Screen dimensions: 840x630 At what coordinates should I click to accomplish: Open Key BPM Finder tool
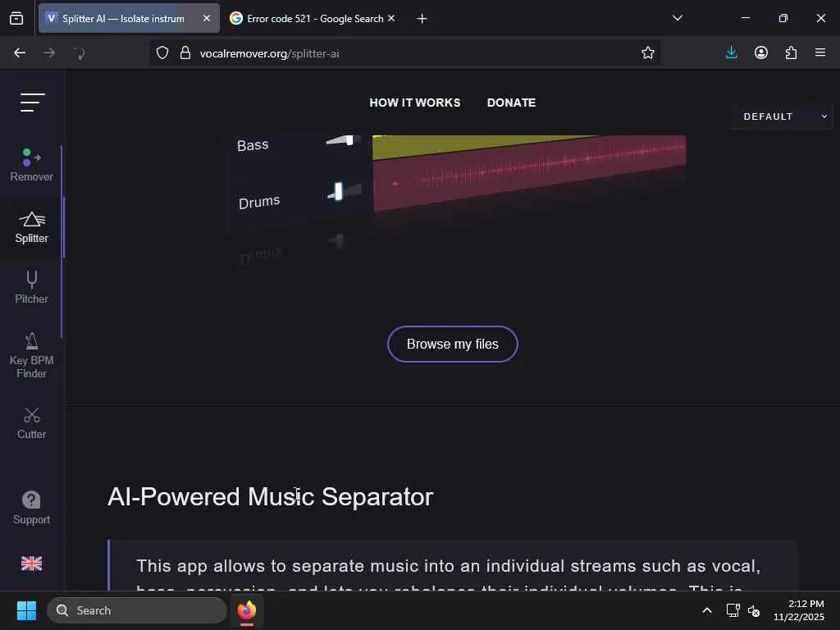point(31,356)
